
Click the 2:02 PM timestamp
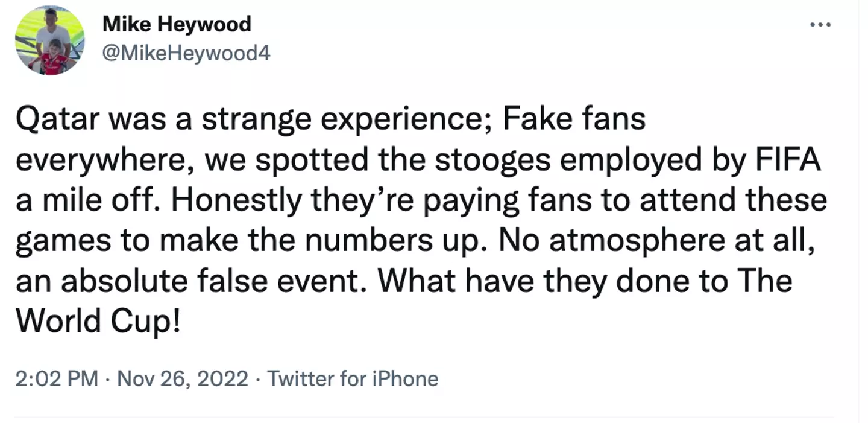56,379
